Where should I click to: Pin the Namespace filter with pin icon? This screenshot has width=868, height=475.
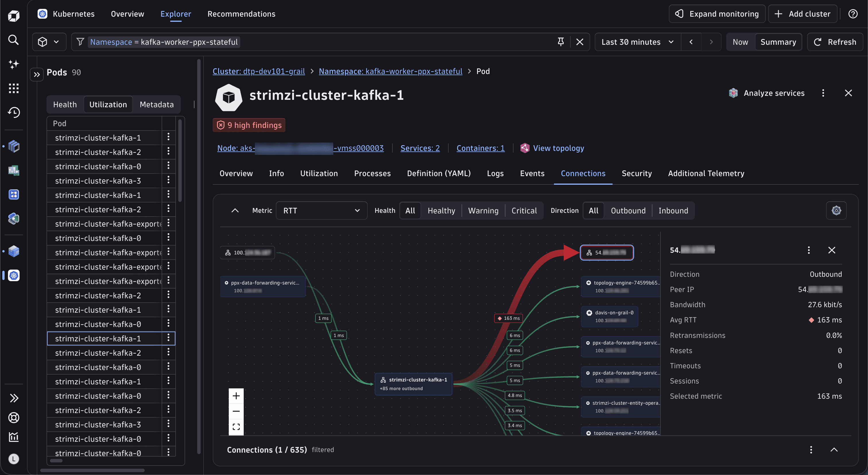click(561, 42)
